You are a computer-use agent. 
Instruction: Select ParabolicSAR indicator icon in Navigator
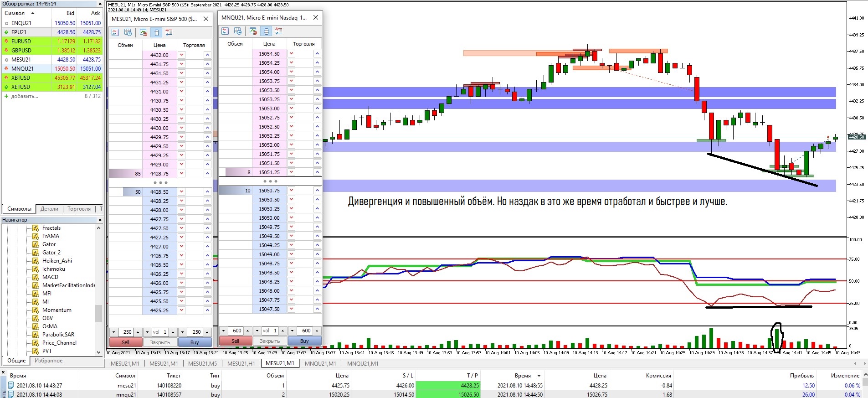point(36,335)
